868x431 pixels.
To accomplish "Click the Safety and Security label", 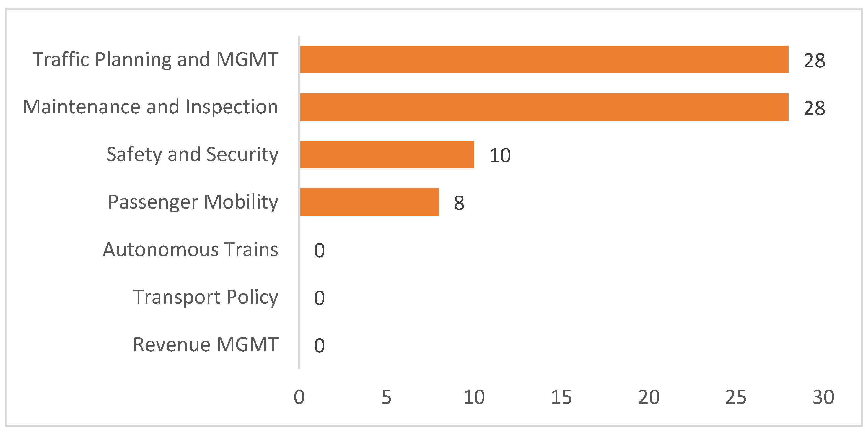I will coord(192,155).
